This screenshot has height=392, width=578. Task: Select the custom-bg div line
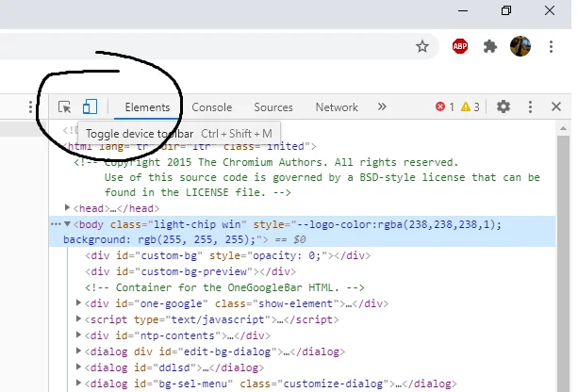[228, 255]
